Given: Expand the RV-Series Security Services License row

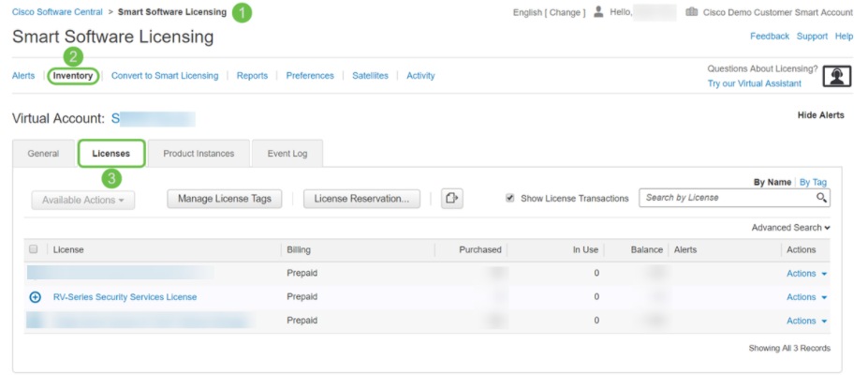Looking at the screenshot, I should (x=36, y=297).
